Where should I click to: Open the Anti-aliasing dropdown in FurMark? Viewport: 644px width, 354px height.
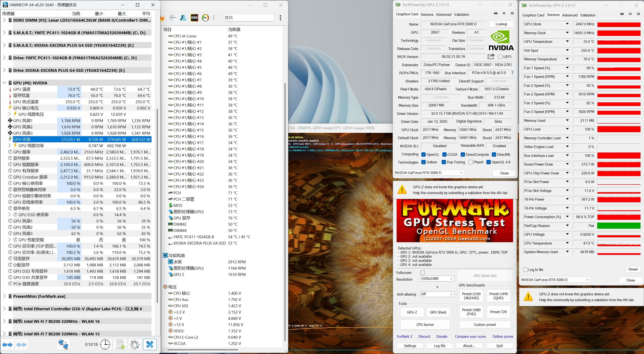pyautogui.click(x=437, y=294)
